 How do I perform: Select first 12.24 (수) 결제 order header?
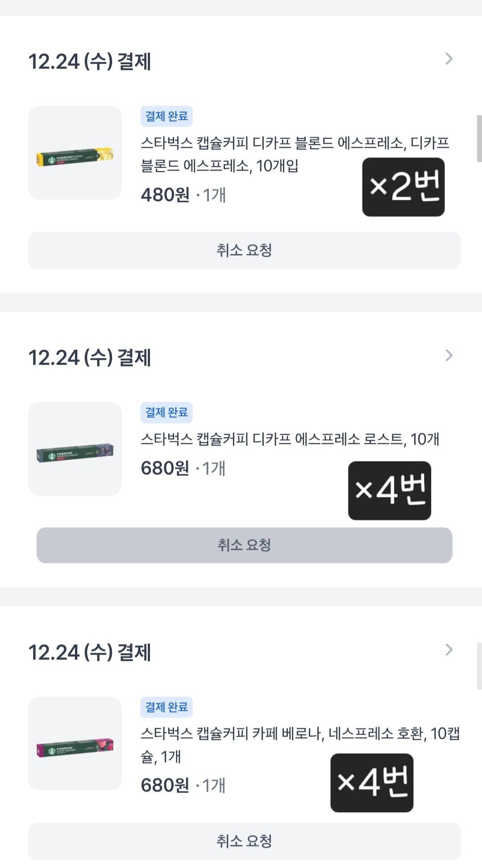click(x=90, y=62)
